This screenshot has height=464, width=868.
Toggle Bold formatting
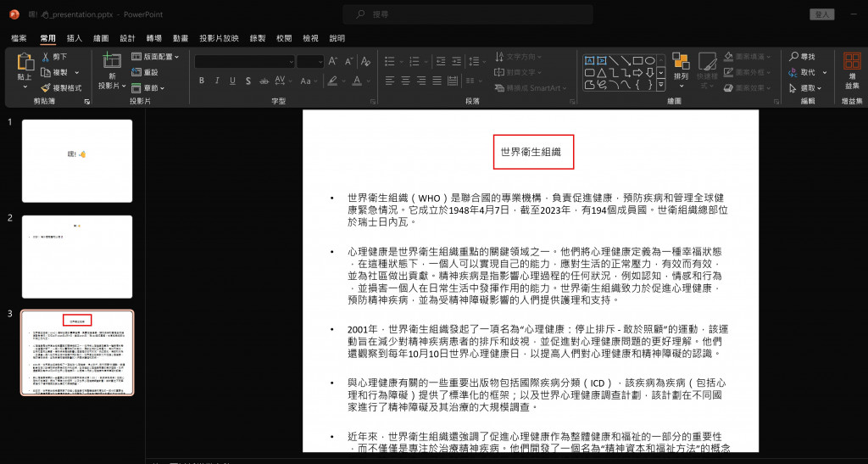pos(202,81)
